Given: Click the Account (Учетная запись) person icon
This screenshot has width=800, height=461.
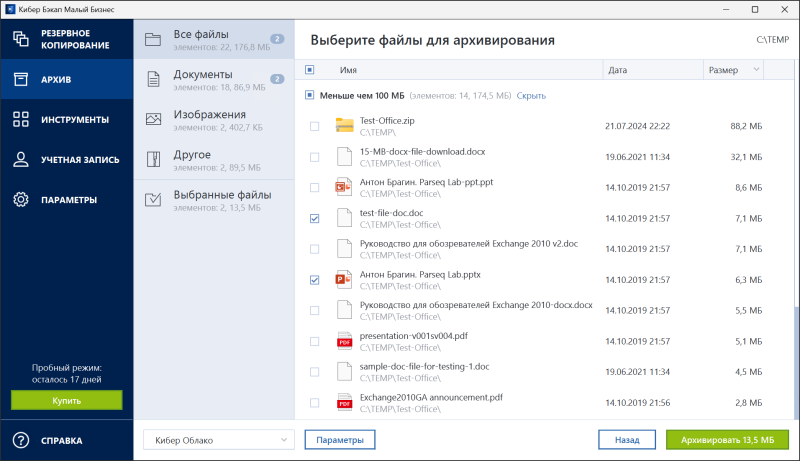Looking at the screenshot, I should click(x=20, y=159).
